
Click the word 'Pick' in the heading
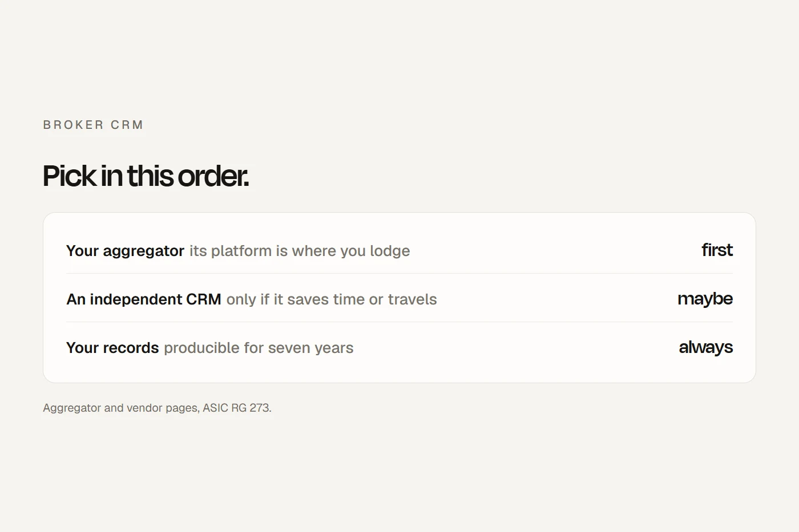pyautogui.click(x=69, y=176)
